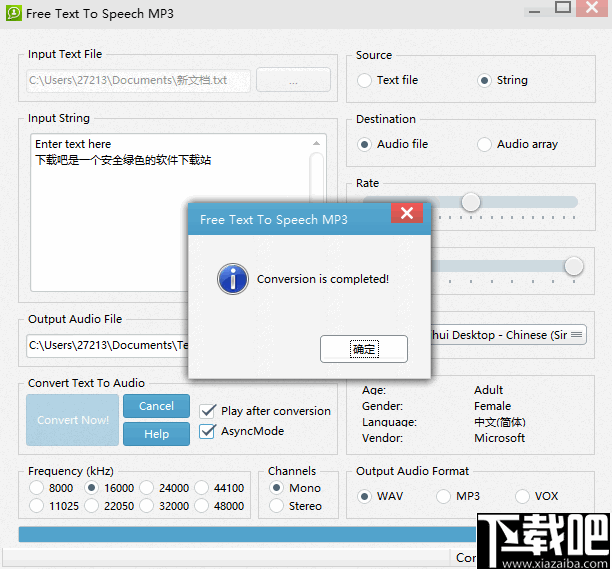Click the 'Female' gender value
The image size is (612, 569).
click(492, 406)
